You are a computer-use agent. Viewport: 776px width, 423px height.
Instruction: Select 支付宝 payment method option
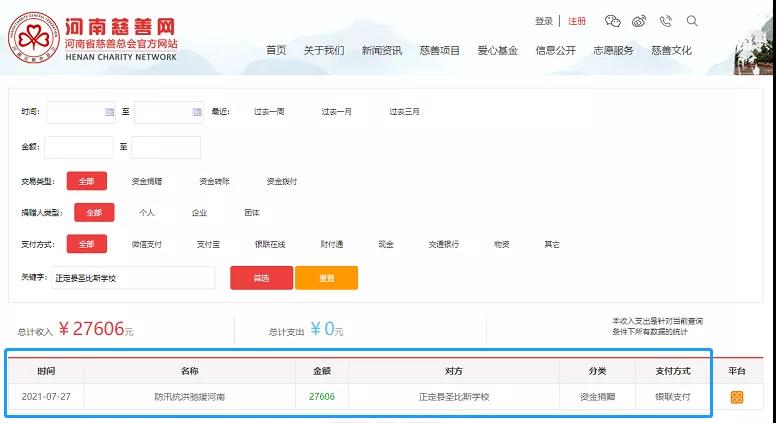[x=208, y=244]
